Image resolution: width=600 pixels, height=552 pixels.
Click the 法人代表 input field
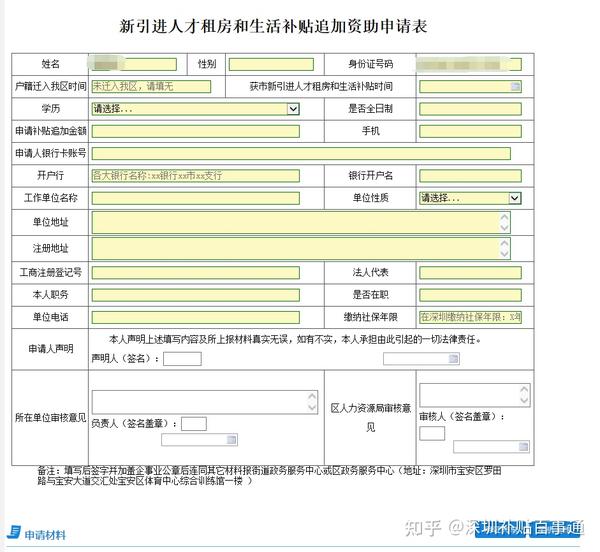(470, 273)
